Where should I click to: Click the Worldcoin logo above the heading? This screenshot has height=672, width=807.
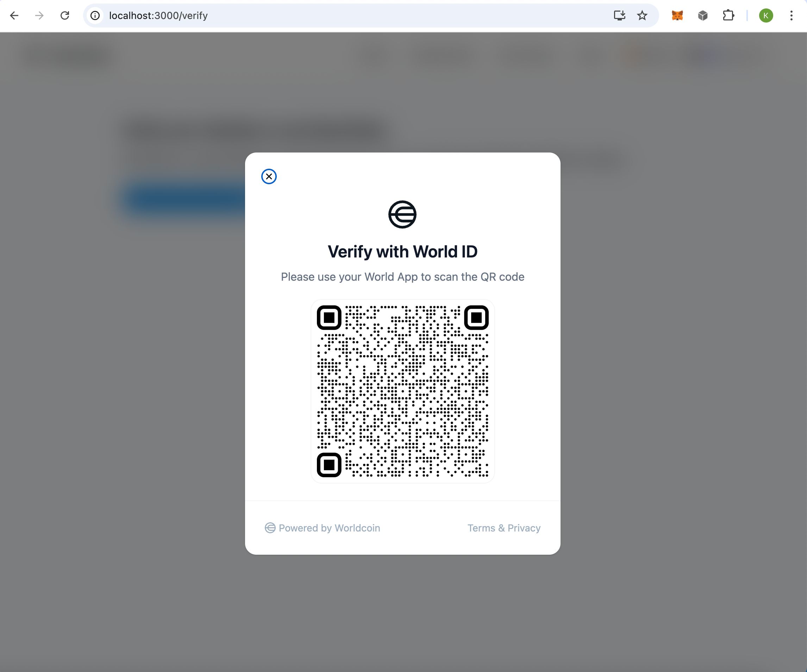[x=402, y=214]
